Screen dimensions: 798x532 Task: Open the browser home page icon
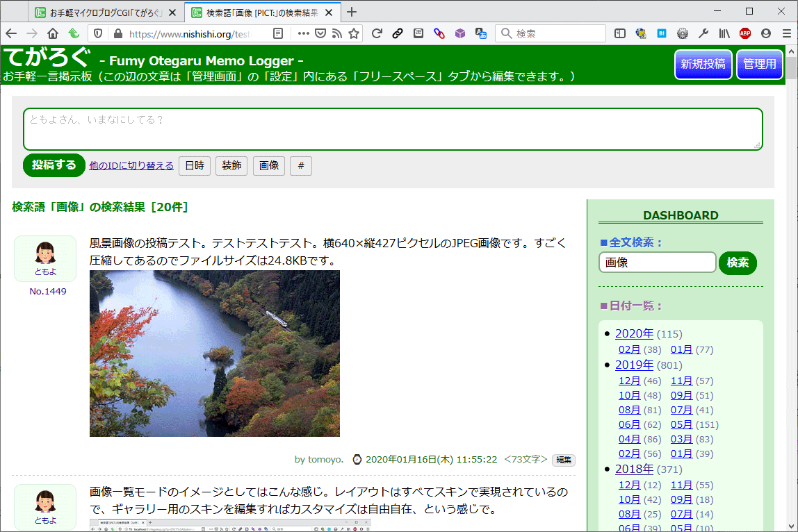tap(52, 33)
